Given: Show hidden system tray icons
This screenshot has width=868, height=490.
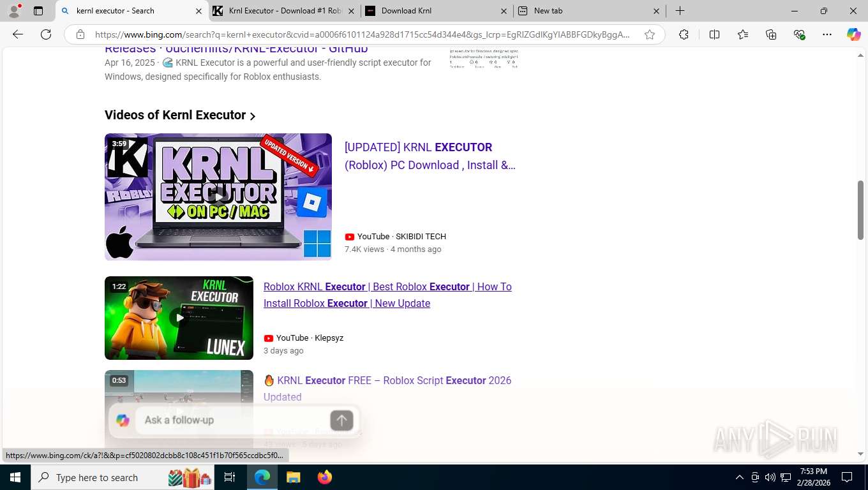Looking at the screenshot, I should point(740,477).
